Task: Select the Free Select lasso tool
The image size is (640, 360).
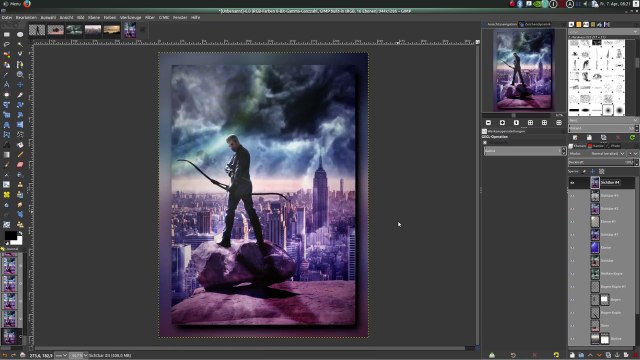Action: [x=7, y=44]
